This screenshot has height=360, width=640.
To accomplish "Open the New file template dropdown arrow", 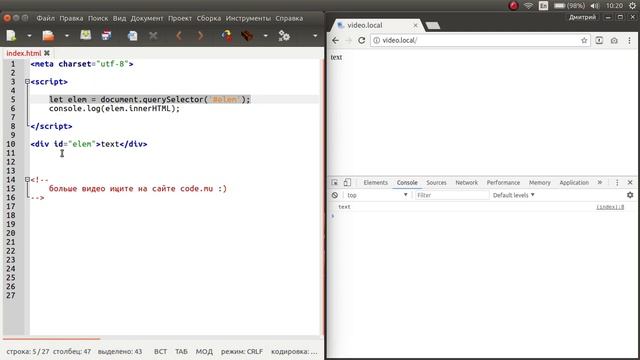I will click(x=29, y=36).
